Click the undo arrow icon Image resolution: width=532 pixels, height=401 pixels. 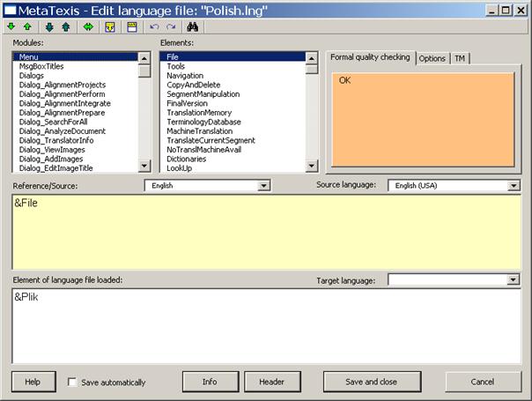tap(154, 26)
